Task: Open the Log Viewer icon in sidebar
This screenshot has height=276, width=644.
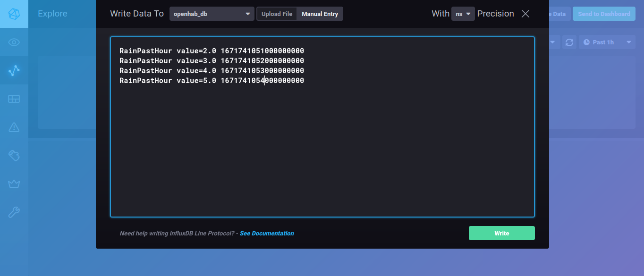Action: [x=14, y=155]
